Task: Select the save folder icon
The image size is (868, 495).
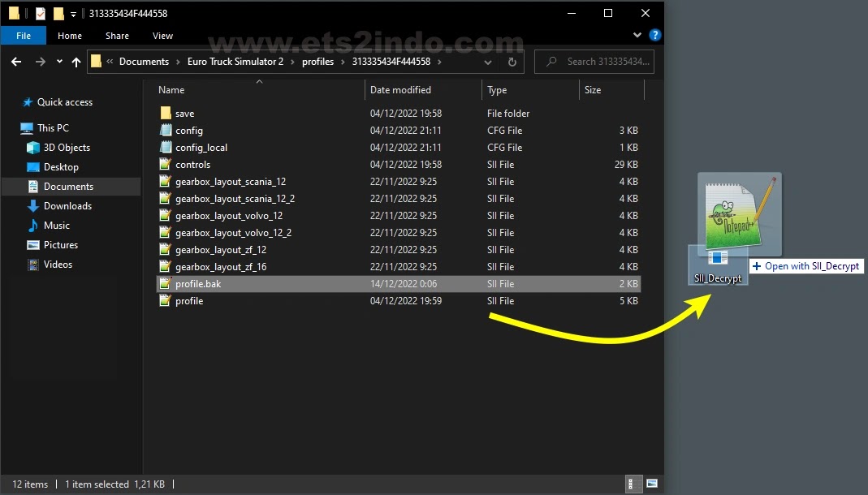Action: click(x=165, y=114)
